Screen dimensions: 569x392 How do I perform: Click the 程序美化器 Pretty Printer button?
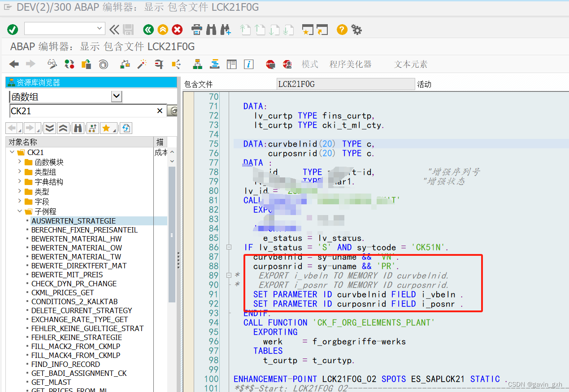[x=351, y=64]
